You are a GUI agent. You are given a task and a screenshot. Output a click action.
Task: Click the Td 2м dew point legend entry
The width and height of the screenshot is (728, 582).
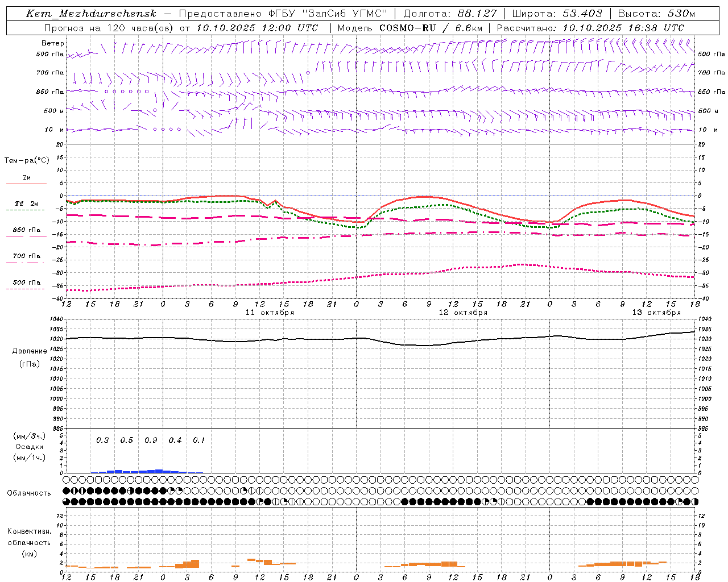26,203
